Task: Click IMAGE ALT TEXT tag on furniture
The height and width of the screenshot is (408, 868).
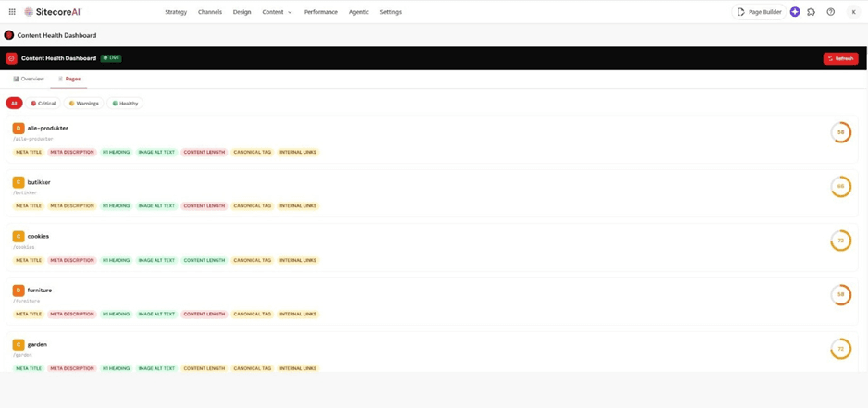Action: tap(156, 314)
